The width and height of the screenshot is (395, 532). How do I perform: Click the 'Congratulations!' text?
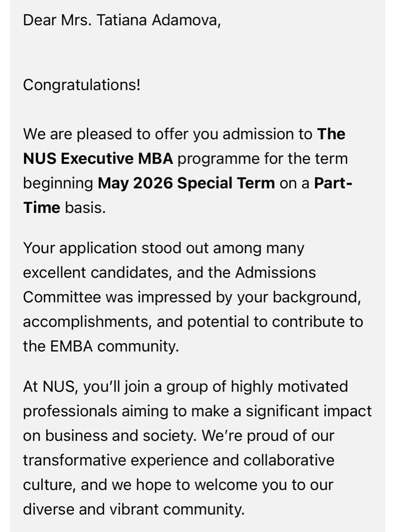coord(82,85)
